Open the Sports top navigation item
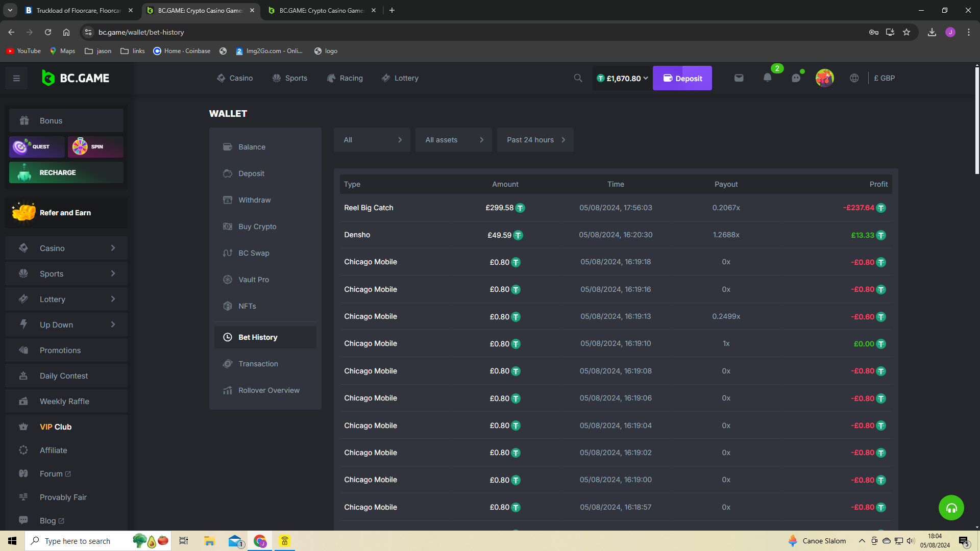 point(289,78)
